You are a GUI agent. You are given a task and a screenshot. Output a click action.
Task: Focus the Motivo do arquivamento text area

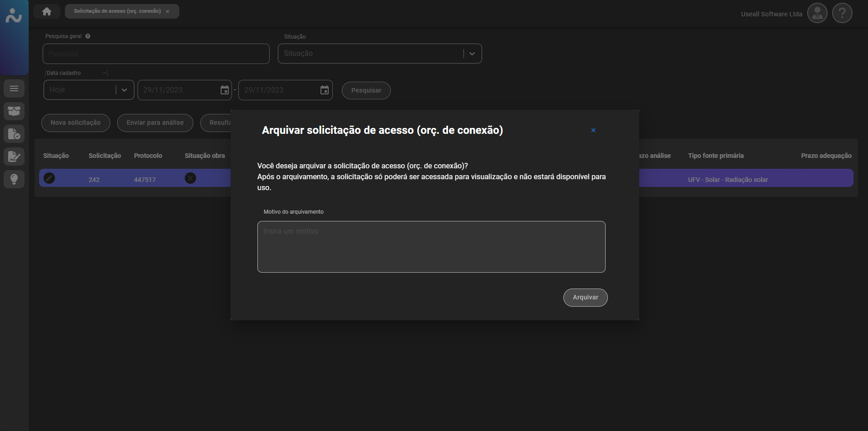tap(431, 247)
